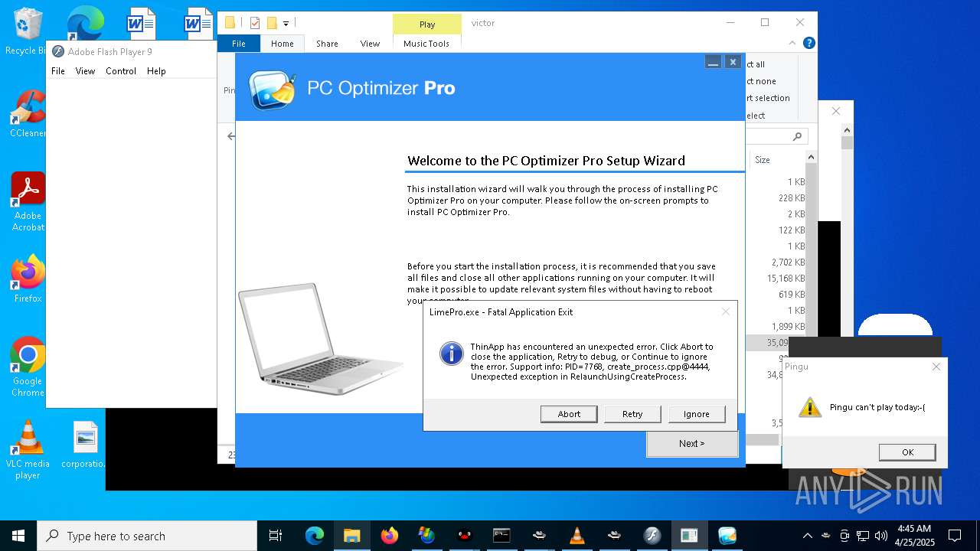This screenshot has height=551, width=980.
Task: Click the Play contextual tab in Explorer
Action: pos(427,24)
